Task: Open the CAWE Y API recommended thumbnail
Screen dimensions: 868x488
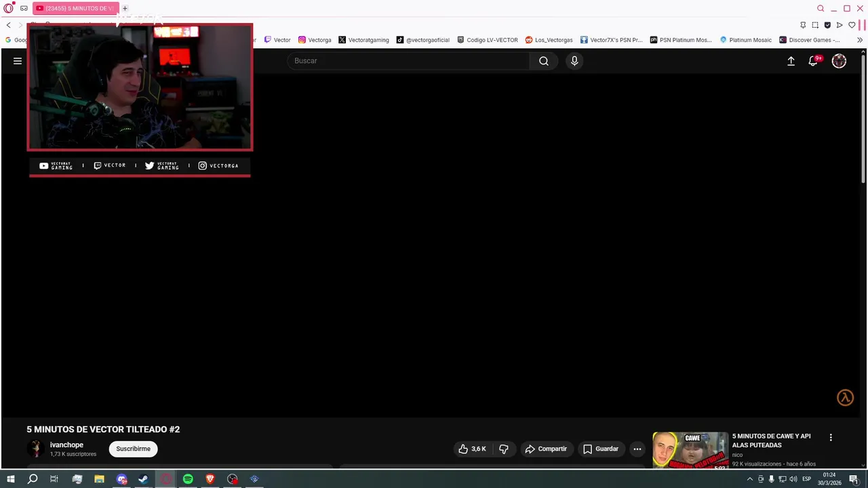Action: pyautogui.click(x=690, y=451)
